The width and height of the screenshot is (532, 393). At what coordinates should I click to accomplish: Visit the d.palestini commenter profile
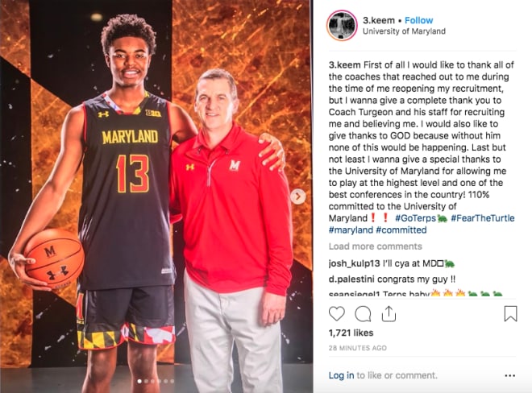click(351, 279)
